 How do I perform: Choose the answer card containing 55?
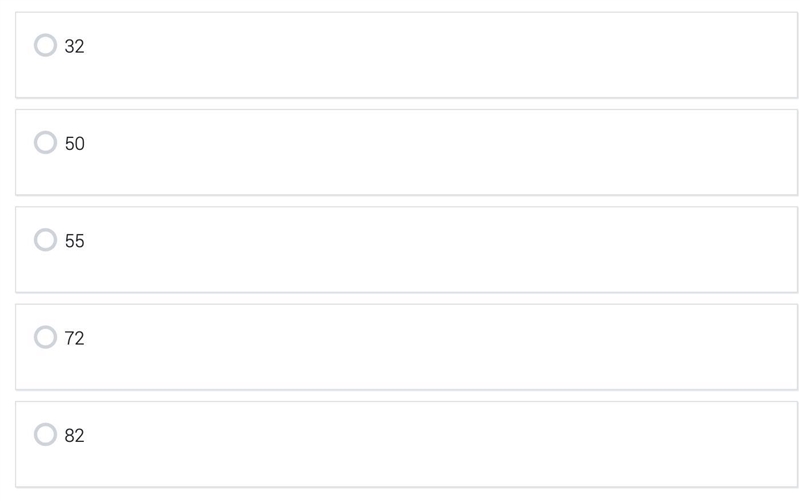pos(407,250)
